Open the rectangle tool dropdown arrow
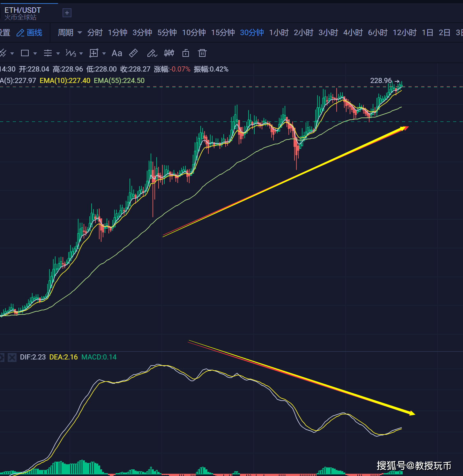The height and width of the screenshot is (476, 463). click(x=35, y=53)
